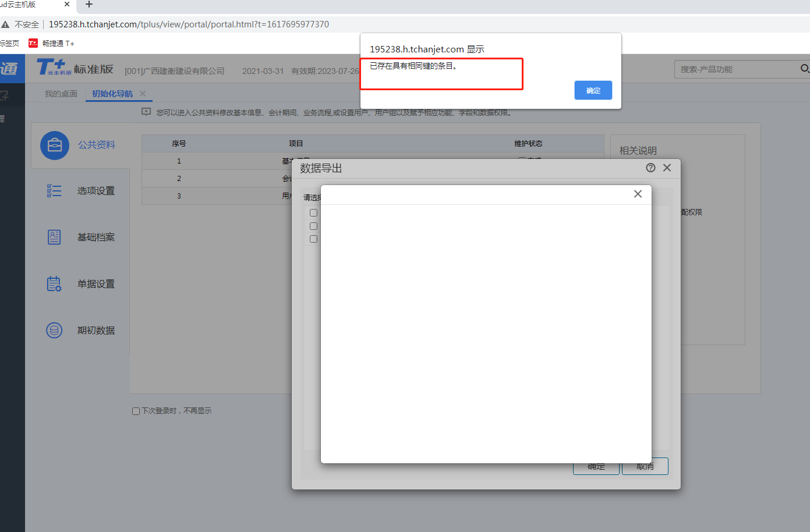Select 单据设置 menu entry
Screen dimensions: 810x532
[x=96, y=283]
